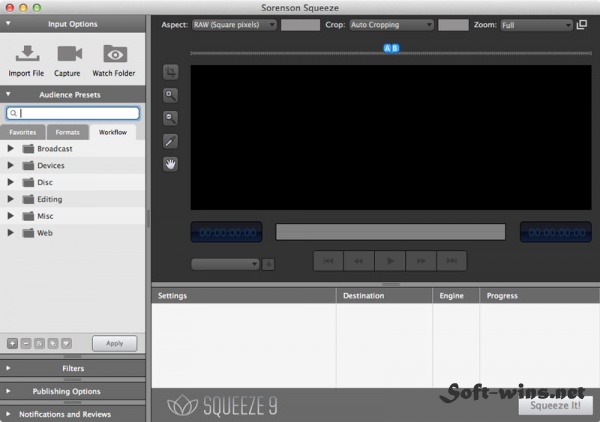Screen dimensions: 600x422
Task: Click the A in-point marker on timeline
Action: point(387,48)
